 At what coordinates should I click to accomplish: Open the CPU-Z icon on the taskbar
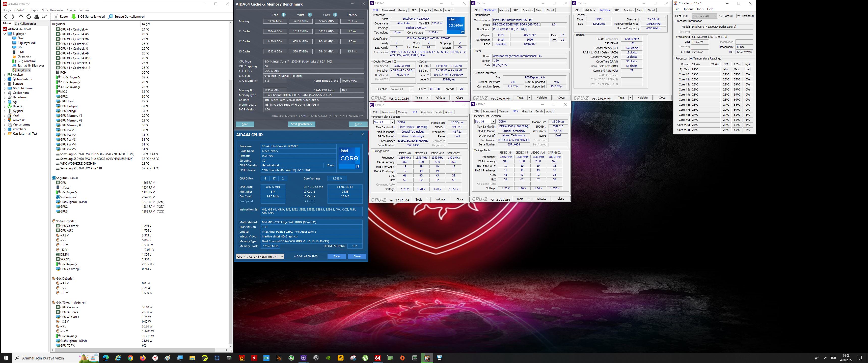[x=303, y=358]
